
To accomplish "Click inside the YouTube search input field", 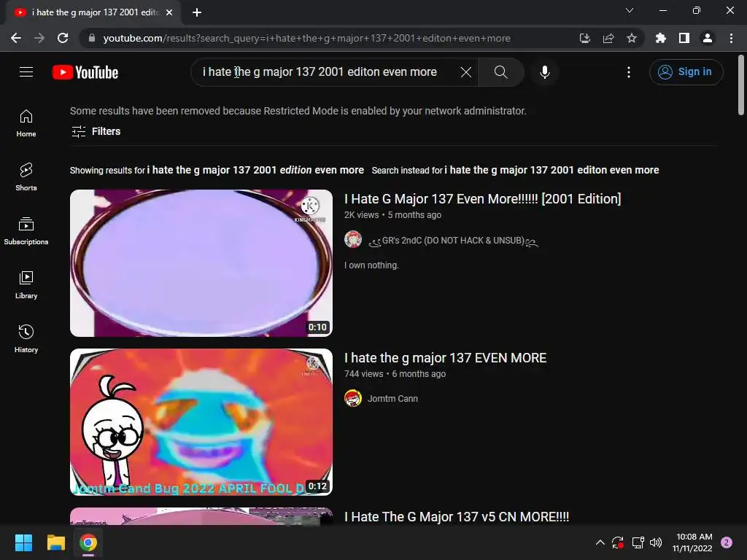I will [x=324, y=72].
